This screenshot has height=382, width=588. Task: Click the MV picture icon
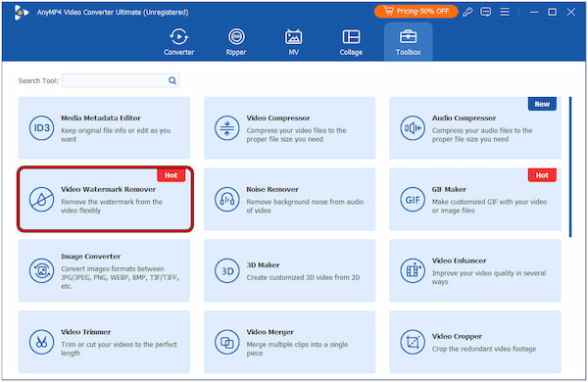293,37
